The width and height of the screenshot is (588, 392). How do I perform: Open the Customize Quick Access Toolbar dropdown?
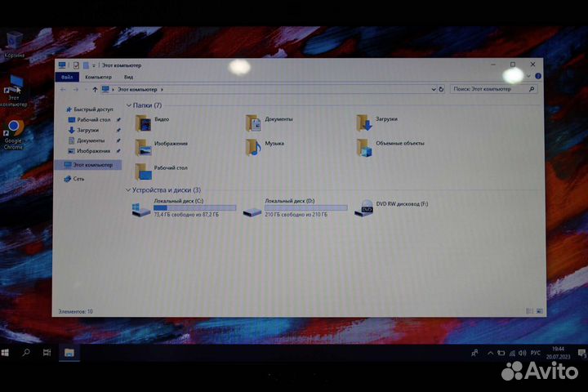[x=94, y=65]
